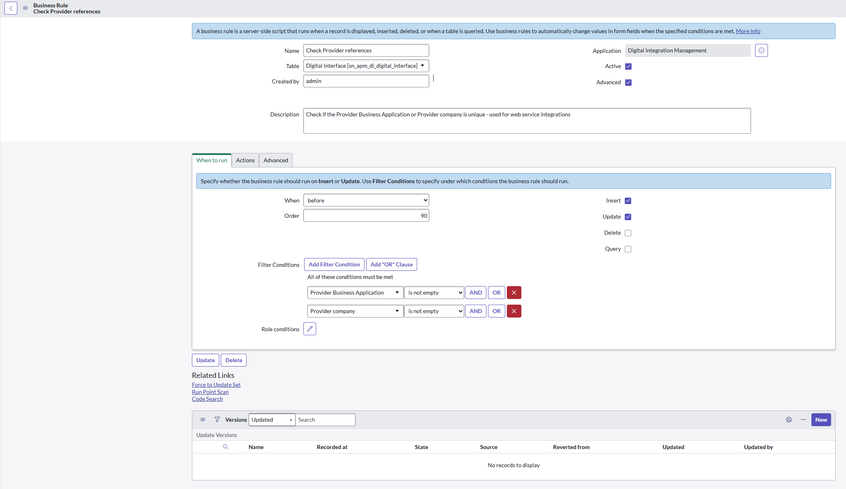Remove Provider Business Application condition
846x489 pixels.
click(514, 293)
